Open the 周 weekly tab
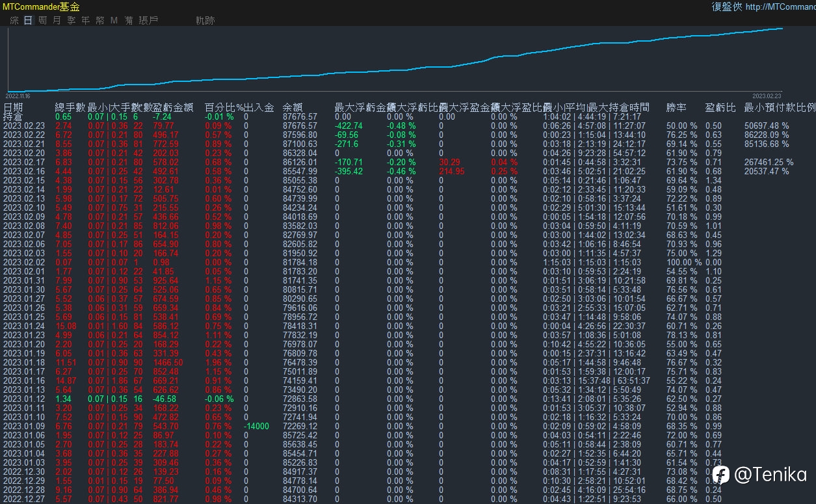Screen dimensions: 816x504 pyautogui.click(x=42, y=20)
